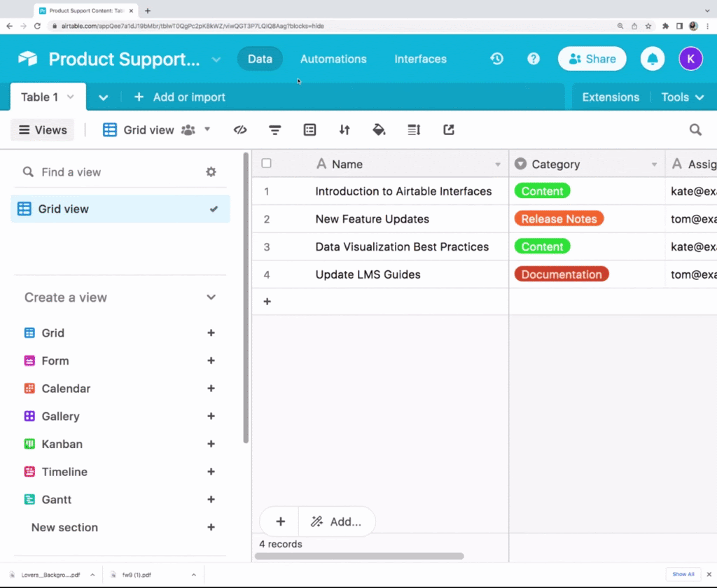This screenshot has width=717, height=588.
Task: Add a new Gantt view plus
Action: pos(211,499)
